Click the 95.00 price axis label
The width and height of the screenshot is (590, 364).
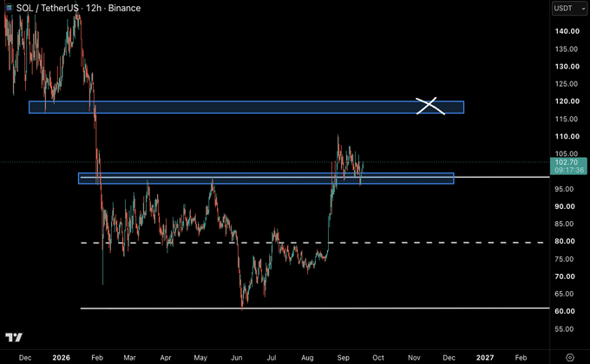click(x=564, y=189)
